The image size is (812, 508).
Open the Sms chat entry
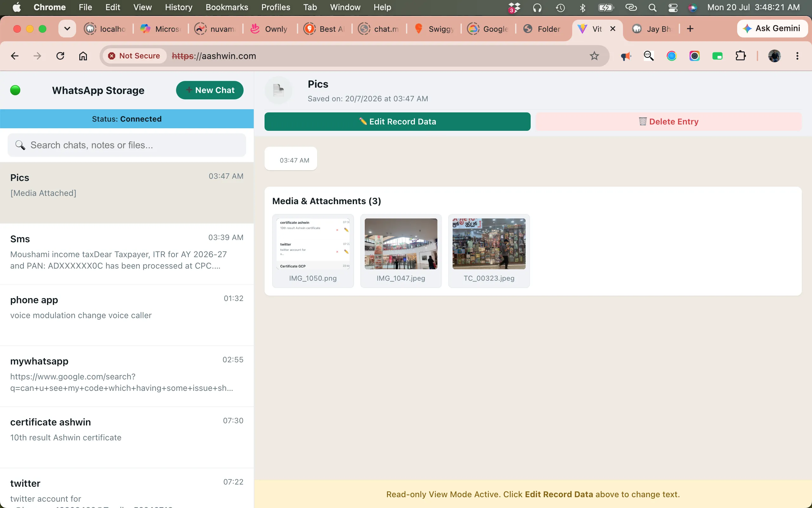127,254
